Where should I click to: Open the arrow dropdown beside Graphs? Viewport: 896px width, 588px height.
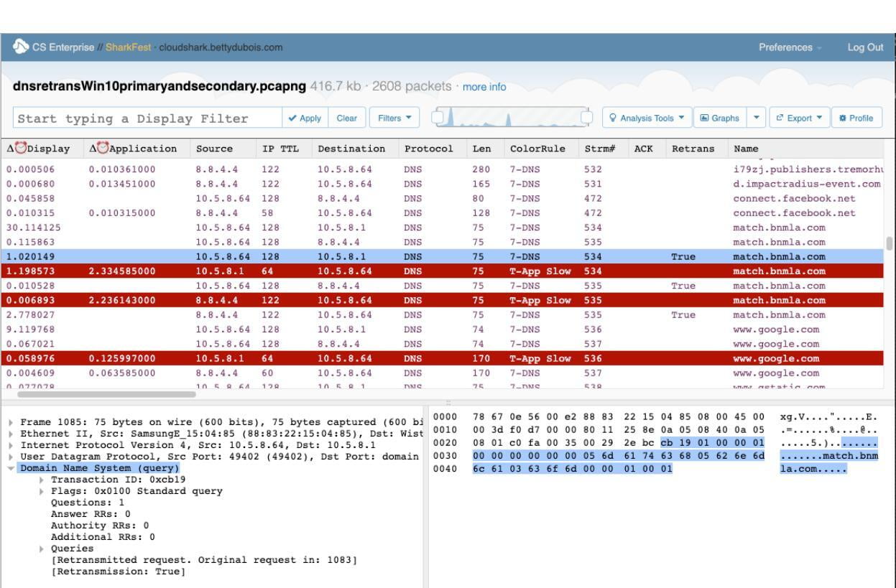point(757,118)
